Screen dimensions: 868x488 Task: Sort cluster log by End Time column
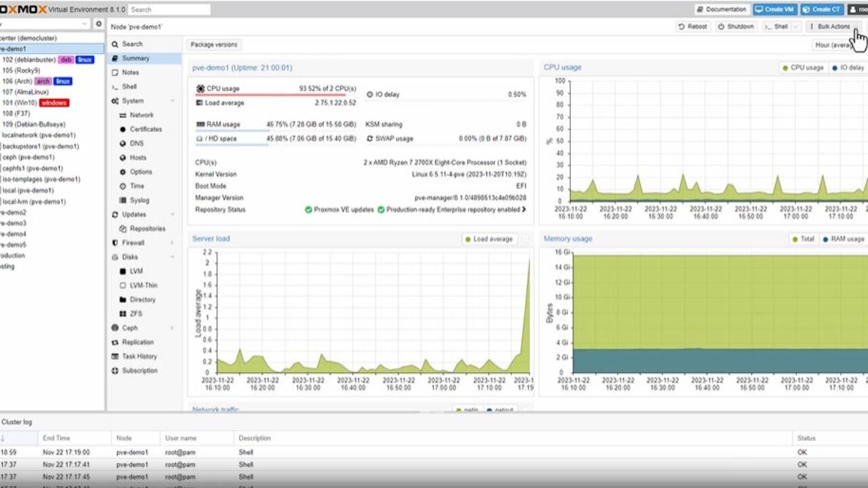[74, 438]
